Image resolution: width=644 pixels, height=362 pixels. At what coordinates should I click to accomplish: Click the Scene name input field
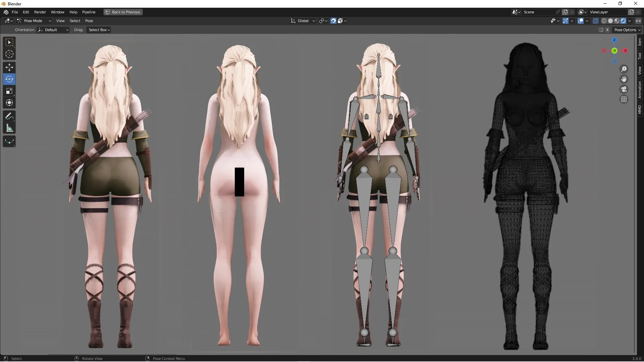pos(537,12)
